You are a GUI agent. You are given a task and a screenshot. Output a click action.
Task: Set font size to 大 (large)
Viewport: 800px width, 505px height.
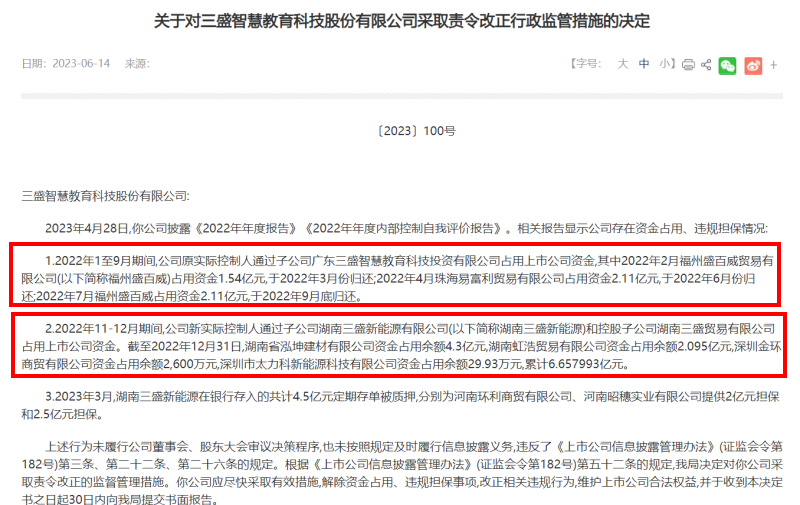click(622, 64)
